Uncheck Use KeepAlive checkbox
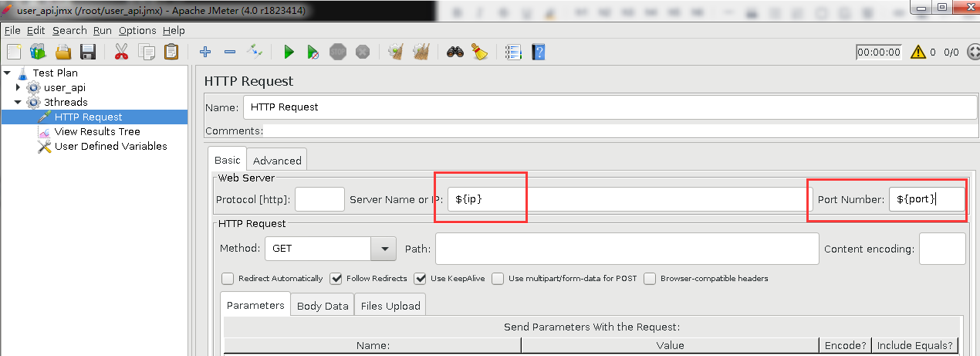980x356 pixels. click(420, 278)
